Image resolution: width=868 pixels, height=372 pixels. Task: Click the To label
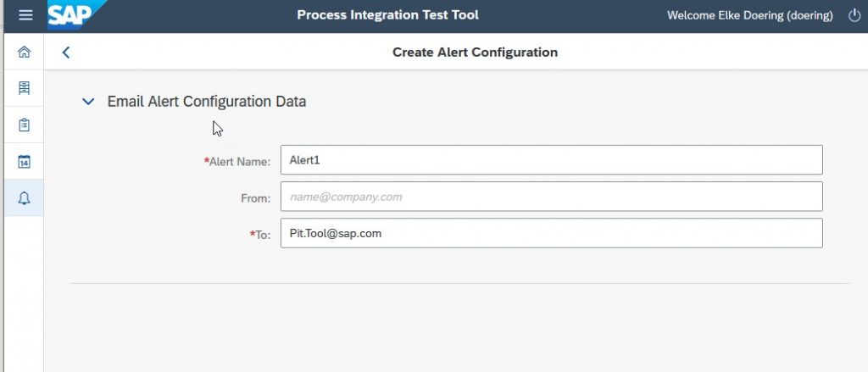[260, 235]
